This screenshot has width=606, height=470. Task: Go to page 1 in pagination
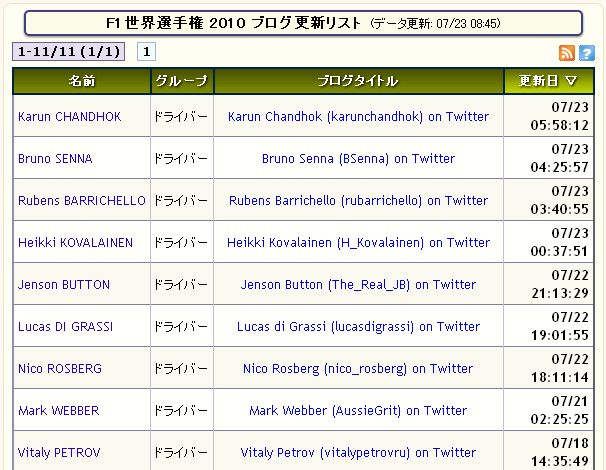tap(146, 52)
